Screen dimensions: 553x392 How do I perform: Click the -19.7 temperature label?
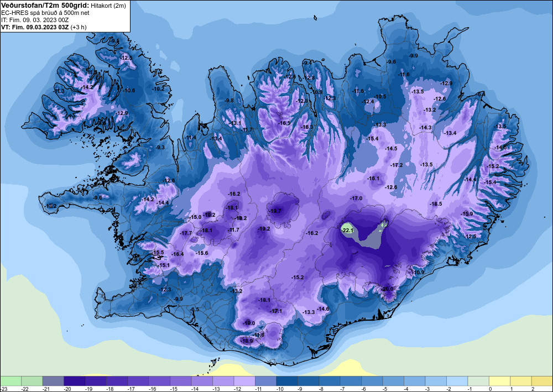[275, 211]
